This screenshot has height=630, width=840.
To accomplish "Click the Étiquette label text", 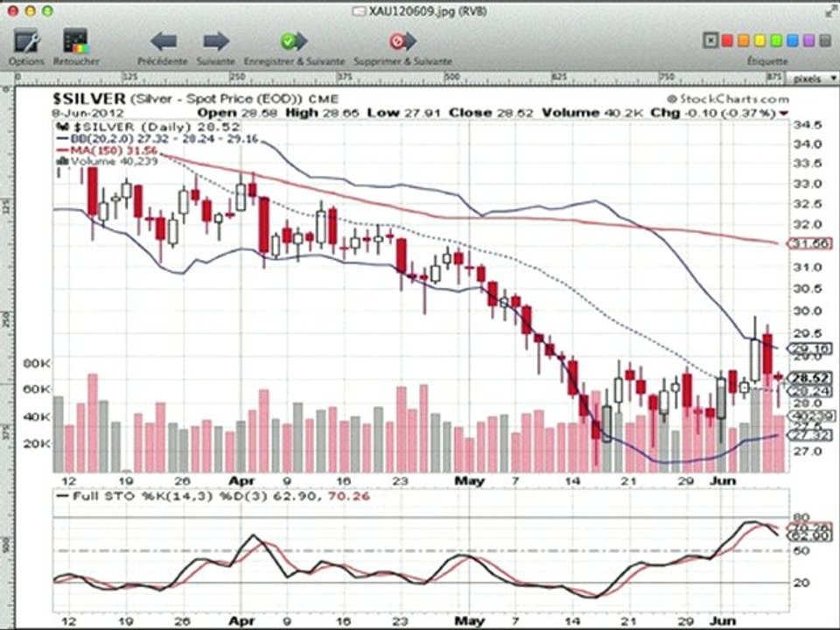I will 767,61.
